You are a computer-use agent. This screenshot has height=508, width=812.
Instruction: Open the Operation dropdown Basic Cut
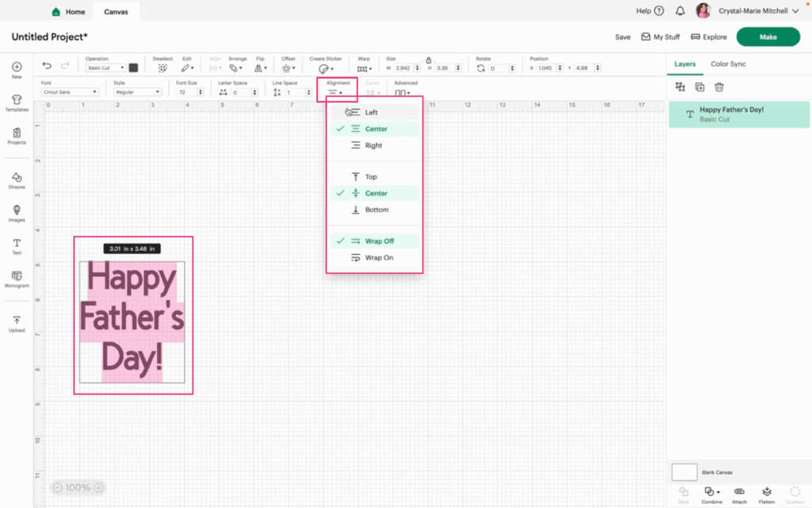click(105, 68)
